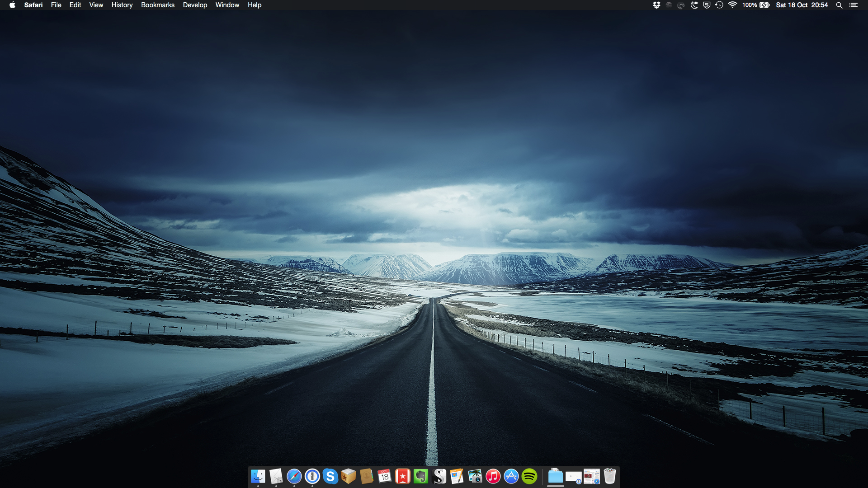Image resolution: width=868 pixels, height=488 pixels.
Task: Open Scrivener icon in the Dock
Action: pyautogui.click(x=439, y=476)
